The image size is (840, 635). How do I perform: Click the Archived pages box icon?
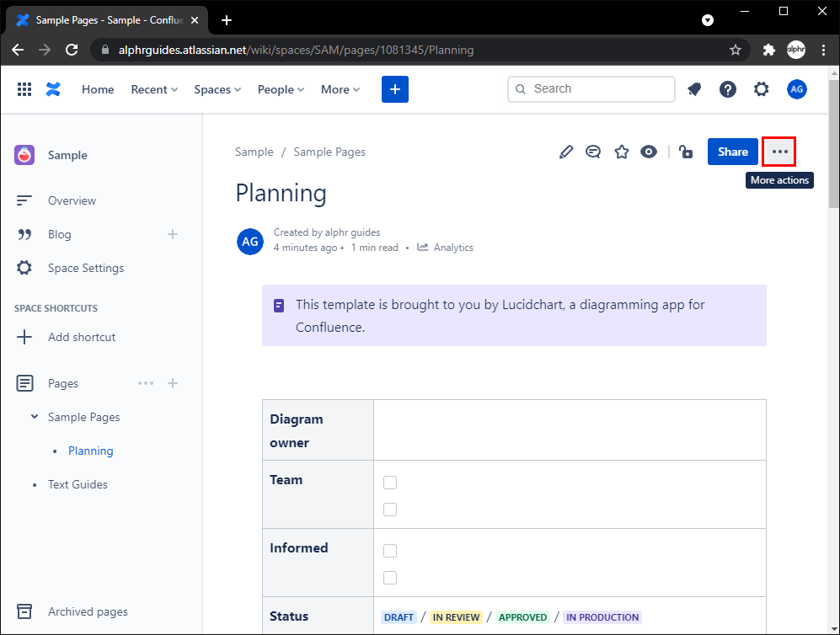coord(24,611)
